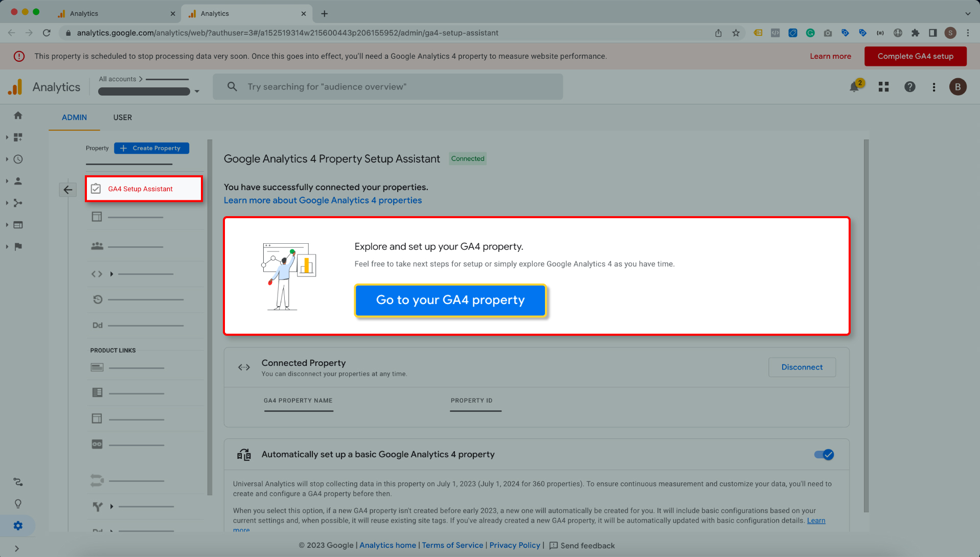Open the Admin gear icon
Image resolution: width=980 pixels, height=557 pixels.
tap(18, 526)
